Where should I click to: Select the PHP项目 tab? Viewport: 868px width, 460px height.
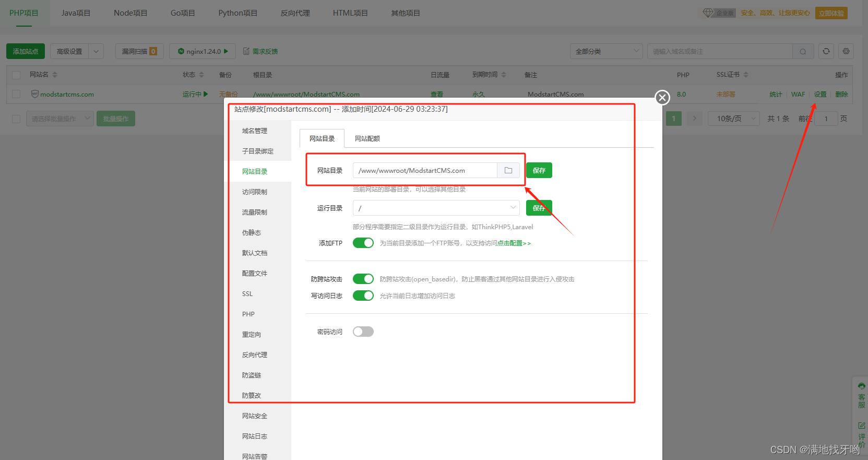pyautogui.click(x=24, y=13)
